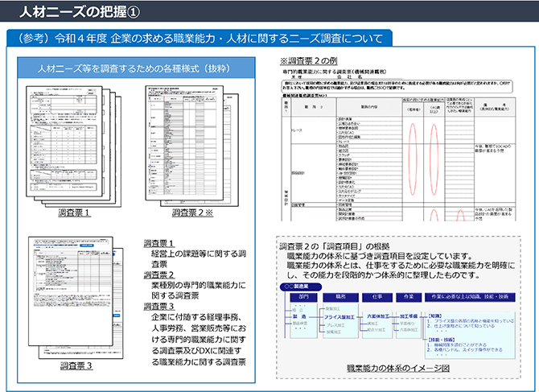Click the sentence 職業能力の体系に基づき調査項目を設定しています。
This screenshot has width=539, height=392.
(381, 256)
